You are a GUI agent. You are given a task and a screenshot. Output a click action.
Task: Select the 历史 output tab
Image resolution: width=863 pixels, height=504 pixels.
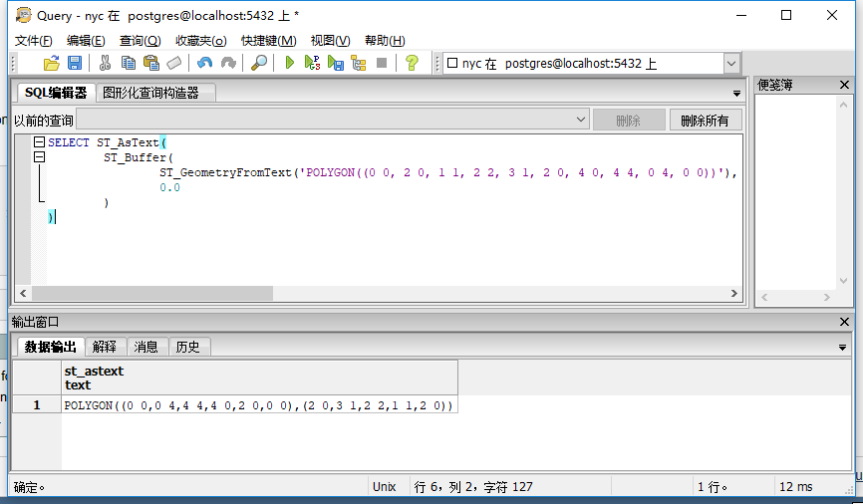[x=187, y=347]
